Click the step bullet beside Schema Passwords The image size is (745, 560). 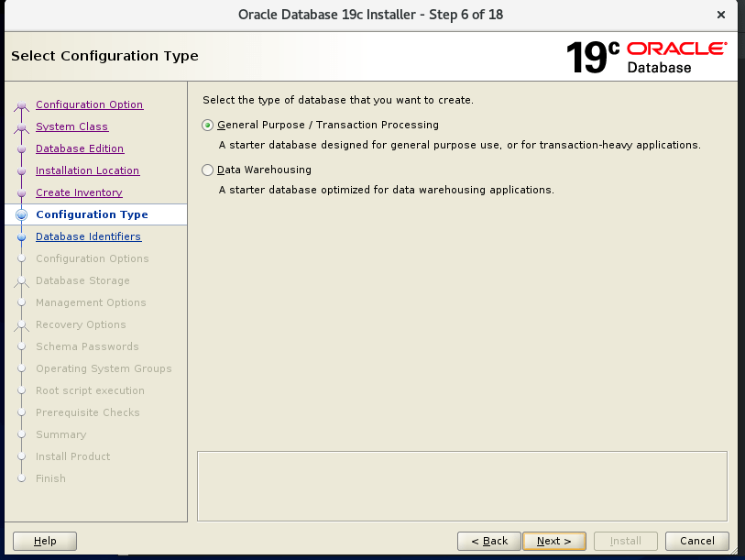21,346
